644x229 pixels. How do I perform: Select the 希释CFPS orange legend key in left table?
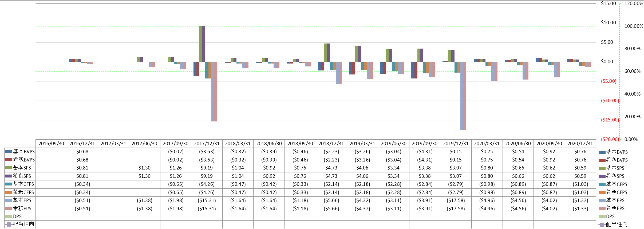tap(9, 192)
